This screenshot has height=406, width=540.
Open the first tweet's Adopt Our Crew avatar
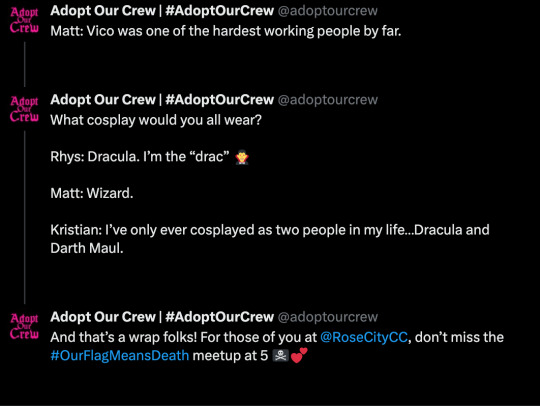click(24, 20)
